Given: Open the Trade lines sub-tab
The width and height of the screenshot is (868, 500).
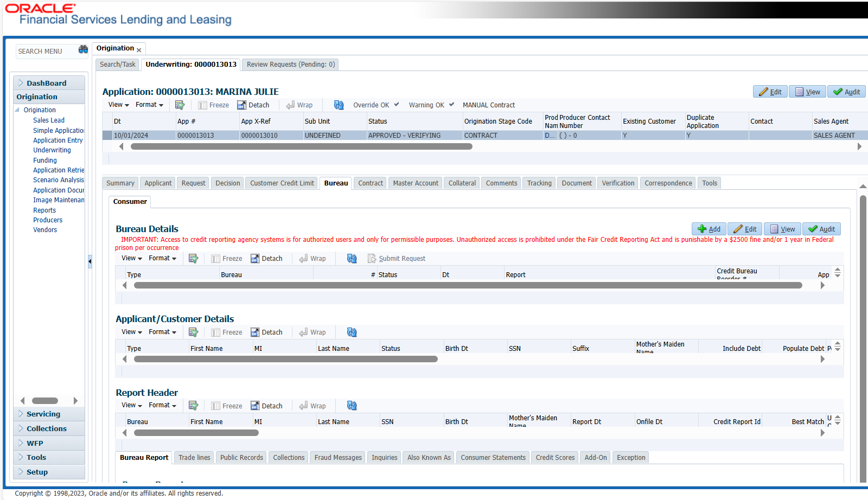Looking at the screenshot, I should (x=194, y=458).
